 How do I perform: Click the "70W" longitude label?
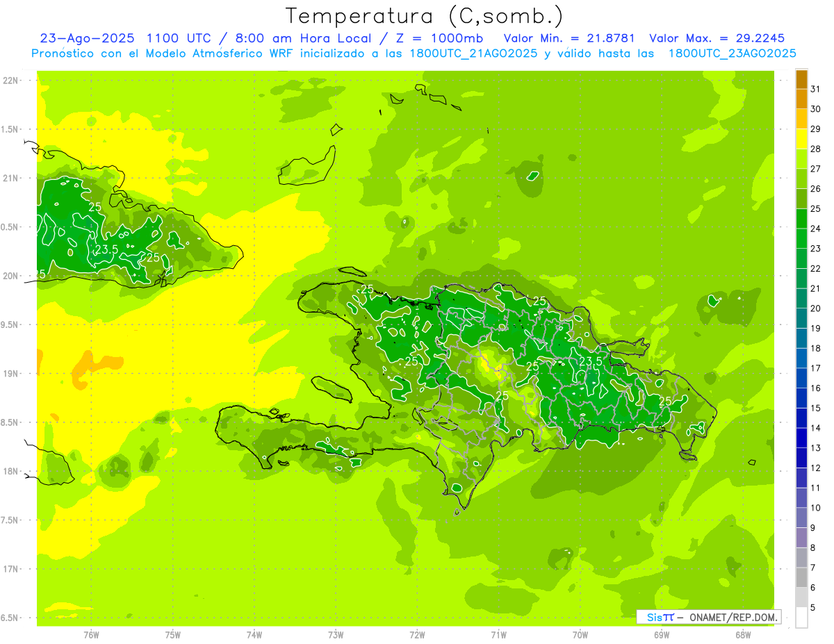click(580, 634)
